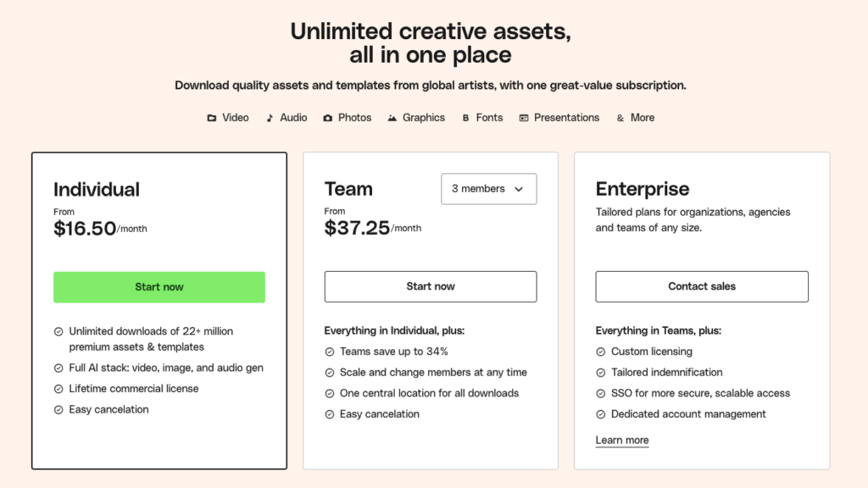
Task: Click the Presentations slide icon
Action: click(x=524, y=118)
